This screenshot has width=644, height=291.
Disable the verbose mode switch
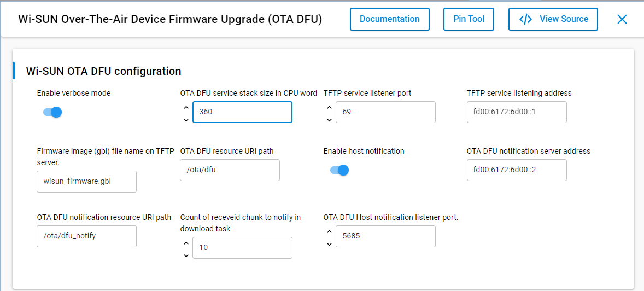[52, 112]
